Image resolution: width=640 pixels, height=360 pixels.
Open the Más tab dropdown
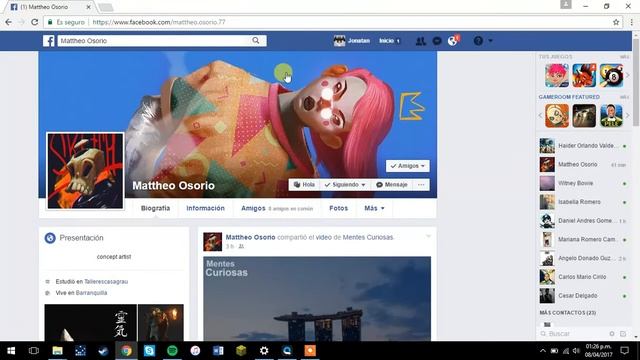(x=374, y=208)
